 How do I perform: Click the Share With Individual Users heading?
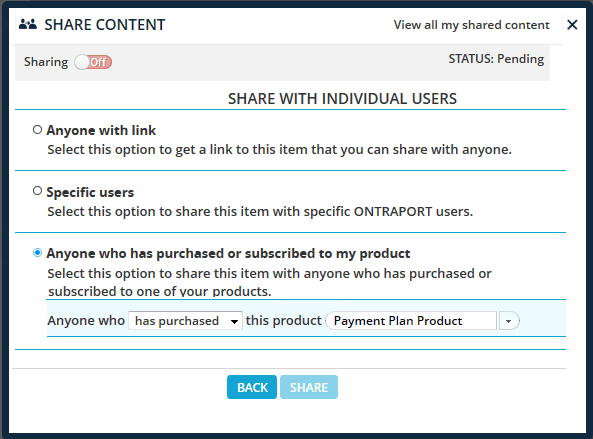coord(342,99)
